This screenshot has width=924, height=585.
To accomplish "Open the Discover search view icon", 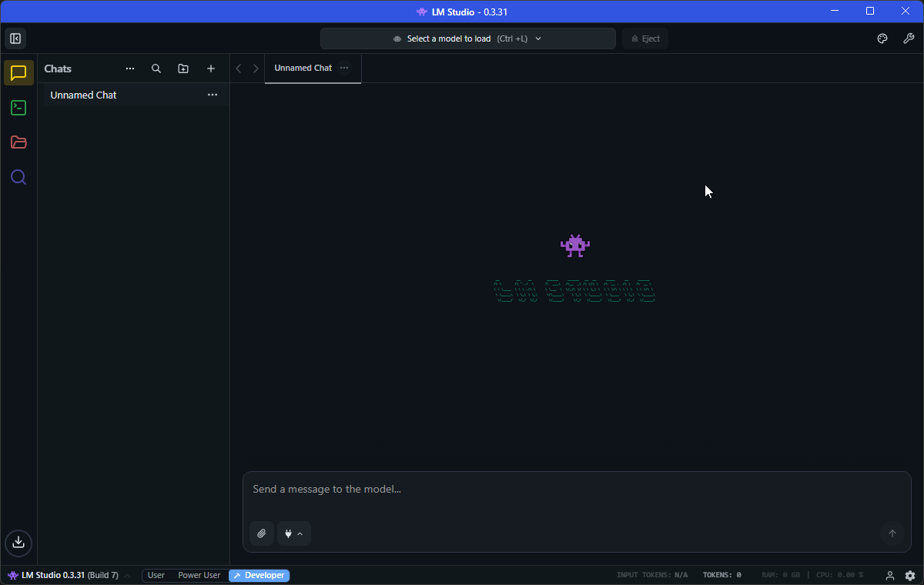I will 18,177.
